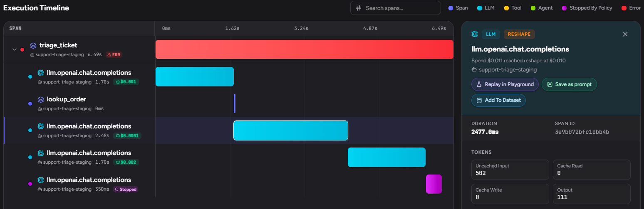Click Save as prompt button

tap(569, 84)
